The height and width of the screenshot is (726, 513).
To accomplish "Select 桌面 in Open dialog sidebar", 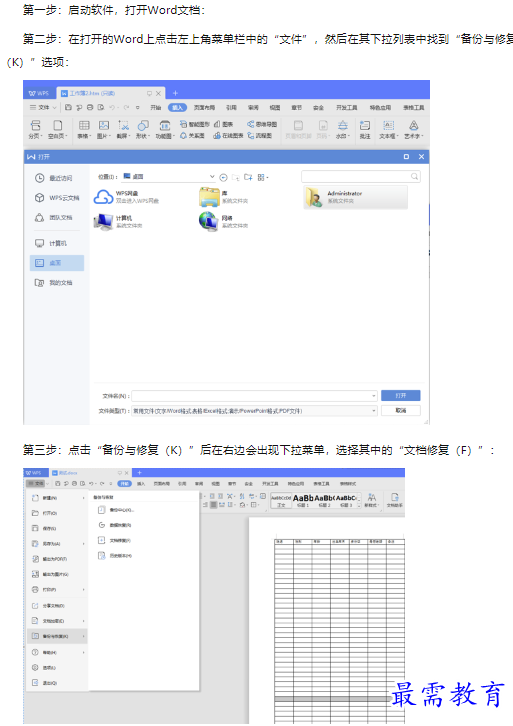I will point(57,263).
